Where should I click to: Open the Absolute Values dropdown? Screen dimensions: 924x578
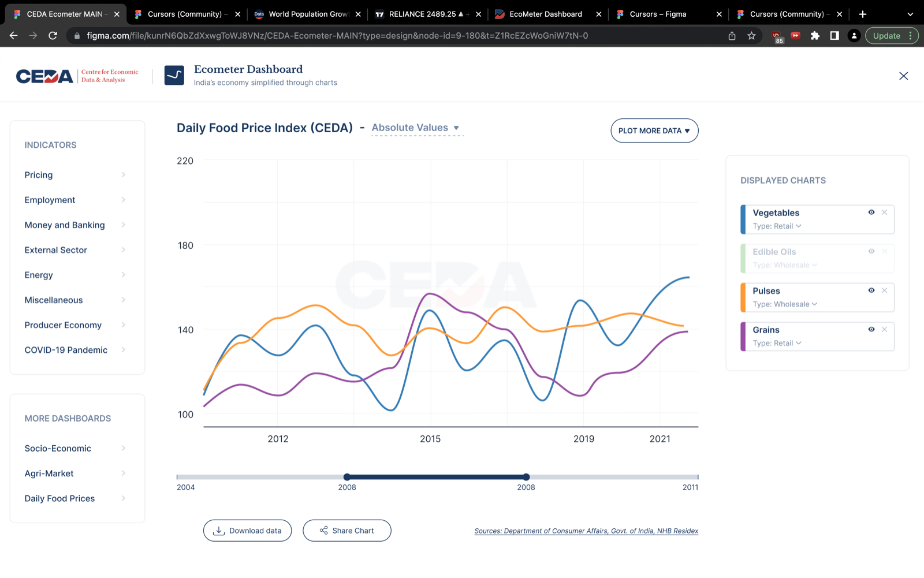click(x=416, y=128)
